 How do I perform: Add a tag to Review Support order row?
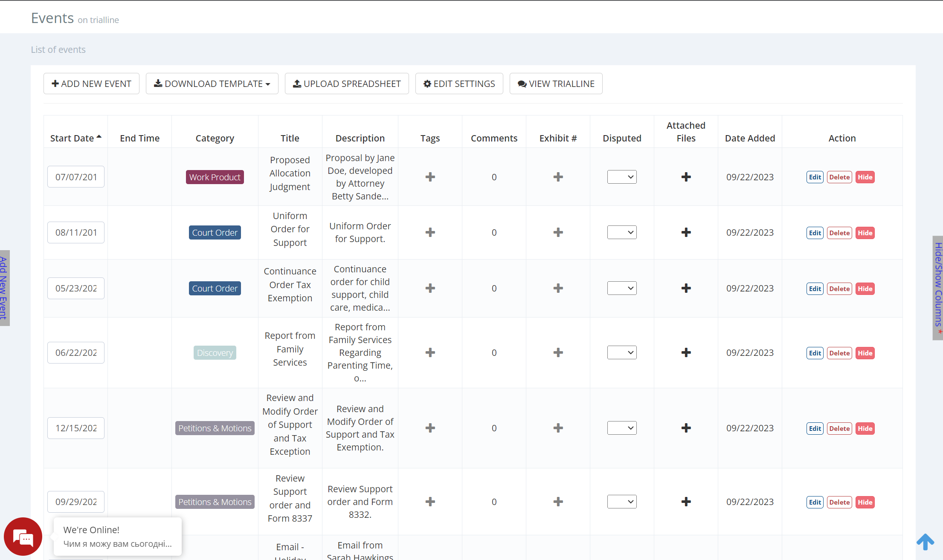pos(430,502)
